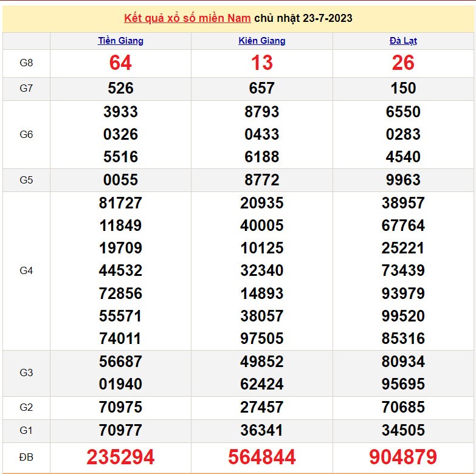Select the G4 row label
Screen dimensions: 476x474
pos(26,270)
